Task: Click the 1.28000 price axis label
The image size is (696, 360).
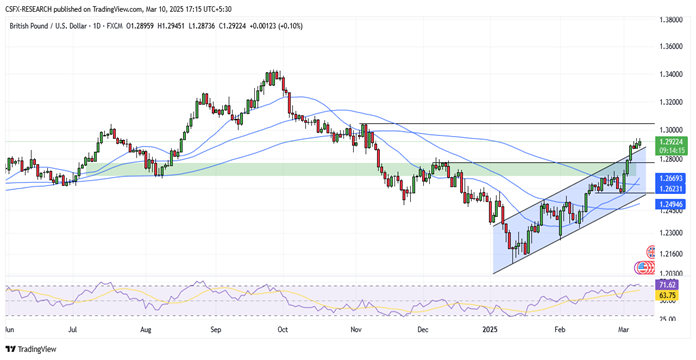Action: click(x=672, y=158)
